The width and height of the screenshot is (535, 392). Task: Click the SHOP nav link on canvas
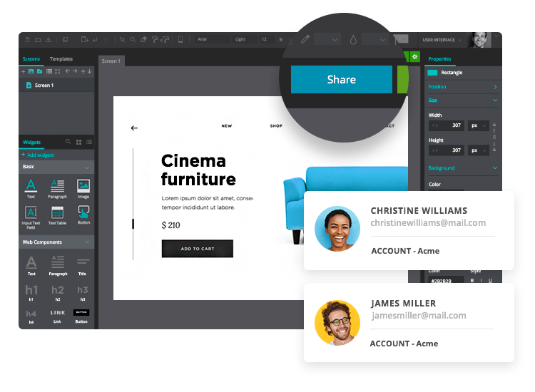[x=276, y=126]
